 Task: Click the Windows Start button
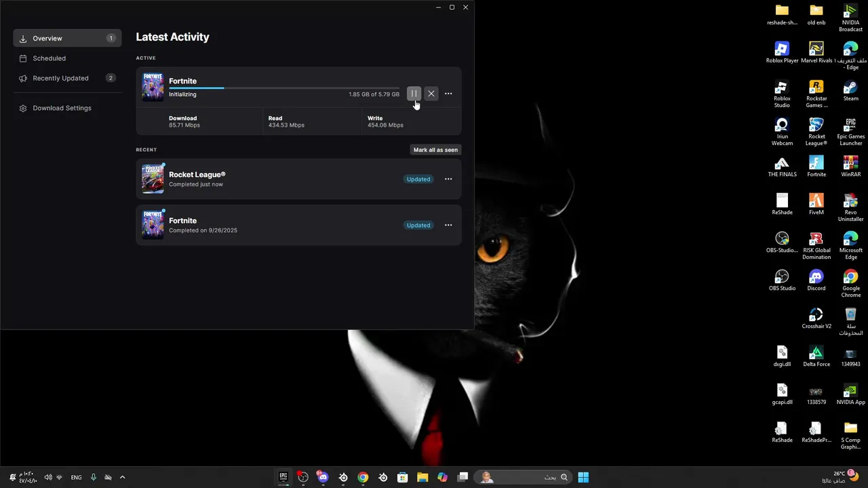[583, 477]
